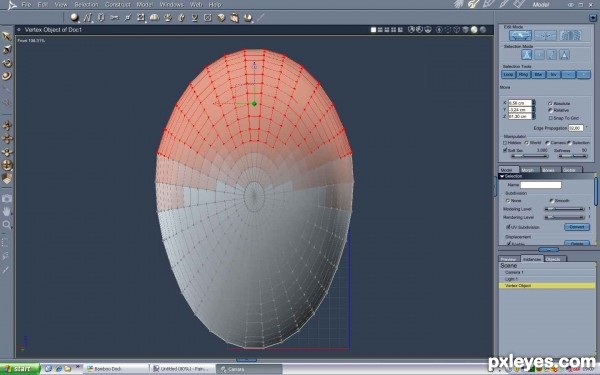Click the Loop selection button
The width and height of the screenshot is (600, 375).
coord(508,75)
